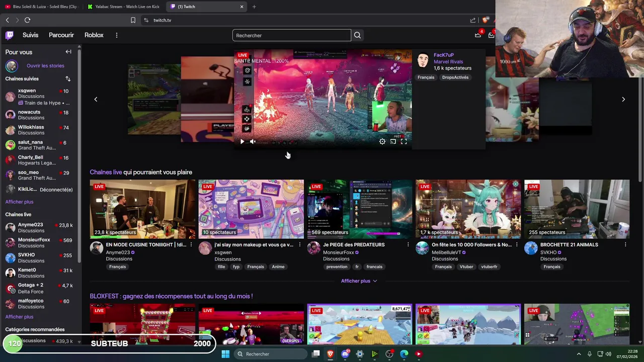Image resolution: width=644 pixels, height=362 pixels.
Task: Sort followed channels with the arrows icon
Action: [68, 79]
